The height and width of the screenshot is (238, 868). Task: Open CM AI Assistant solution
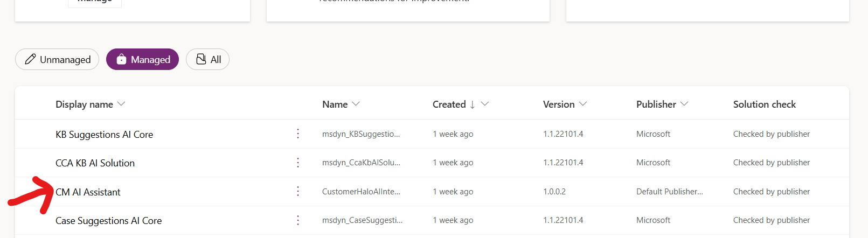coord(88,192)
